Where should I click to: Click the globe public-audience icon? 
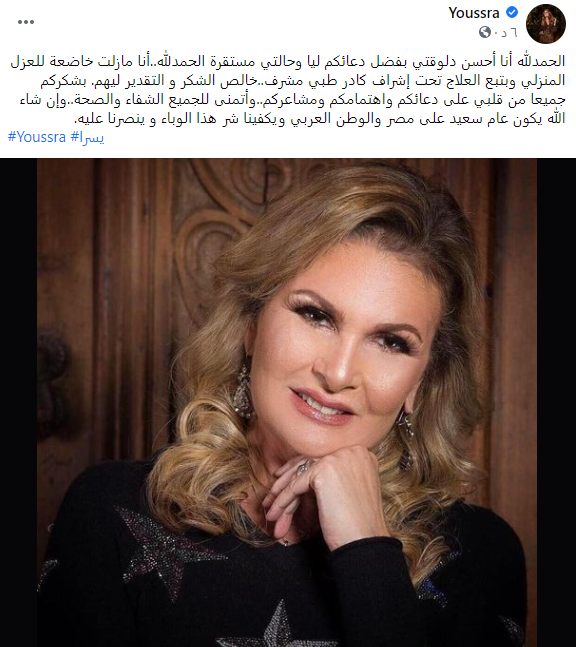485,32
